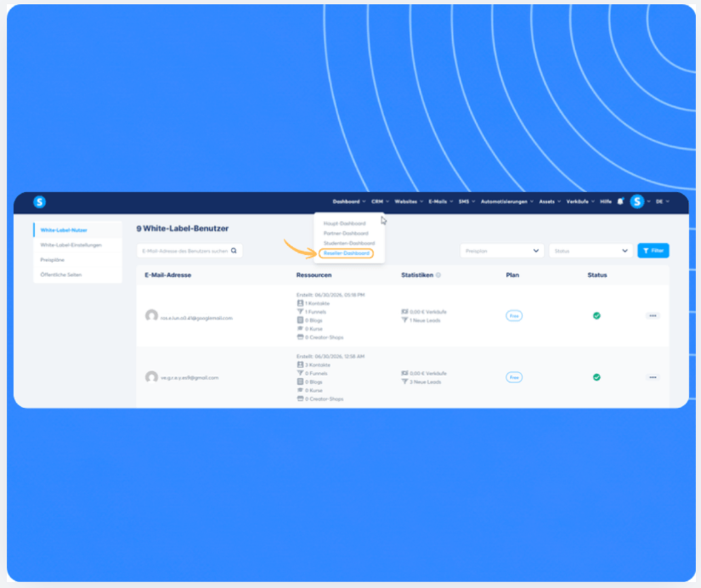Viewport: 701px width, 588px height.
Task: Click the Creator-Shops icon in second row
Action: pos(300,399)
